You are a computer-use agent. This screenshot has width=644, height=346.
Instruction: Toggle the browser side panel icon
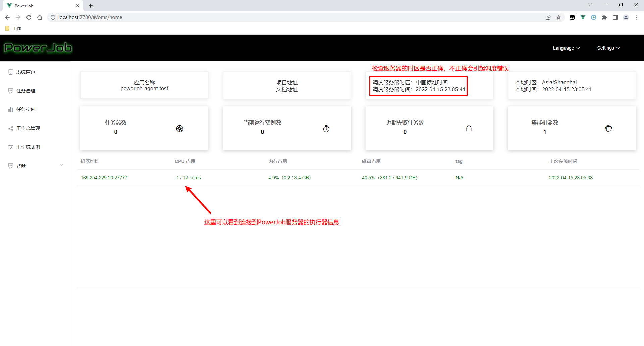(615, 17)
